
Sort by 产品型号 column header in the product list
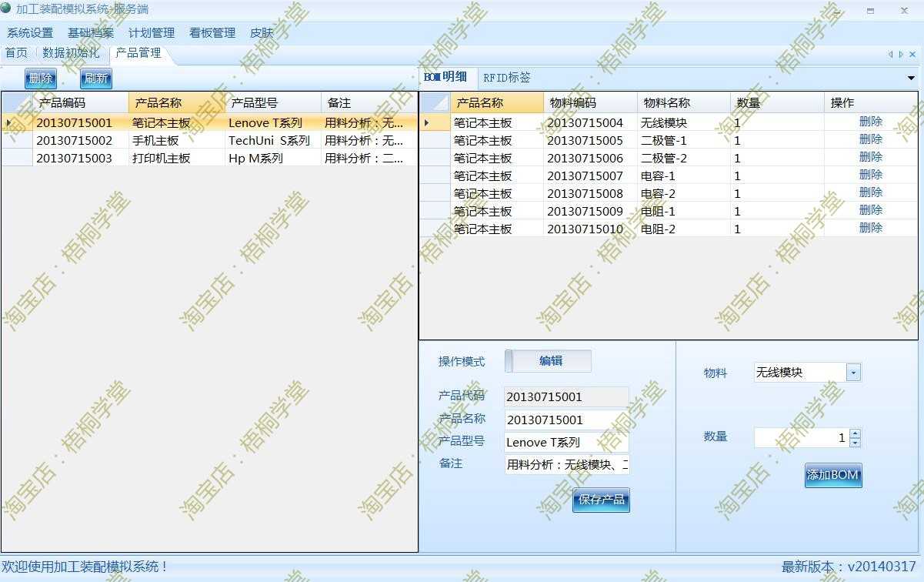click(x=273, y=102)
